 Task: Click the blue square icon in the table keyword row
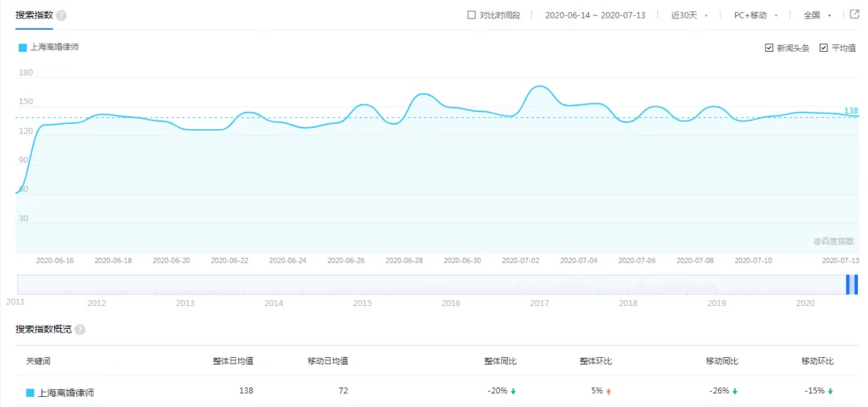tap(31, 393)
